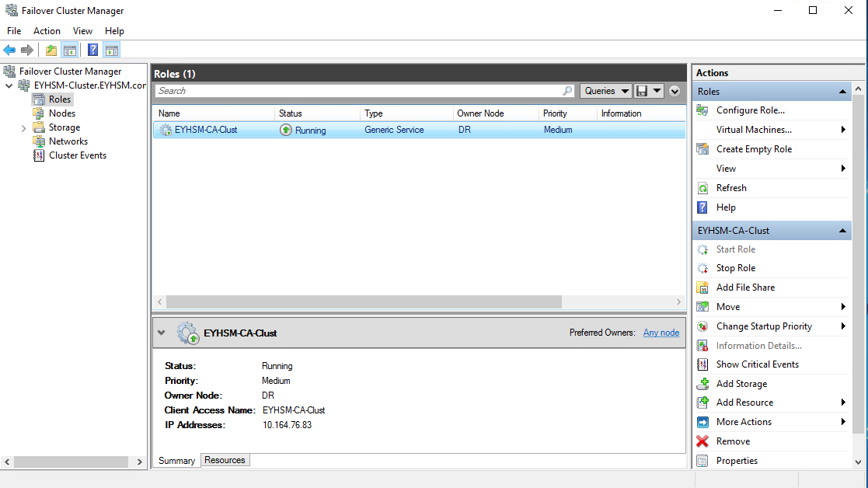The height and width of the screenshot is (488, 868).
Task: Click the Nodes icon in the tree
Action: [39, 113]
